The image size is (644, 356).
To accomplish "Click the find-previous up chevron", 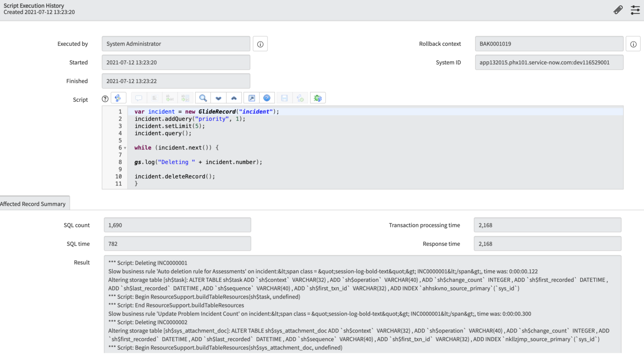I will (234, 98).
